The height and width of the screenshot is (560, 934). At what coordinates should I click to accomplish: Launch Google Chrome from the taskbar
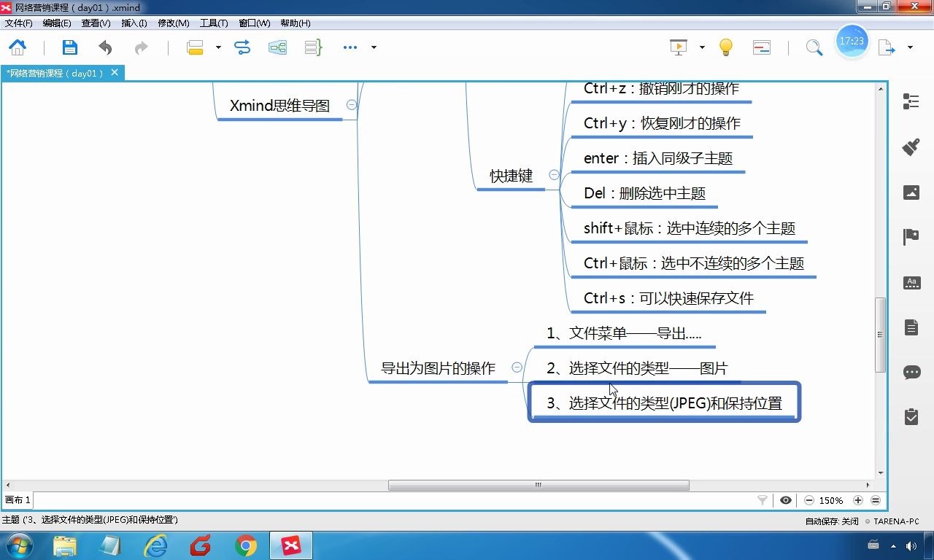246,545
